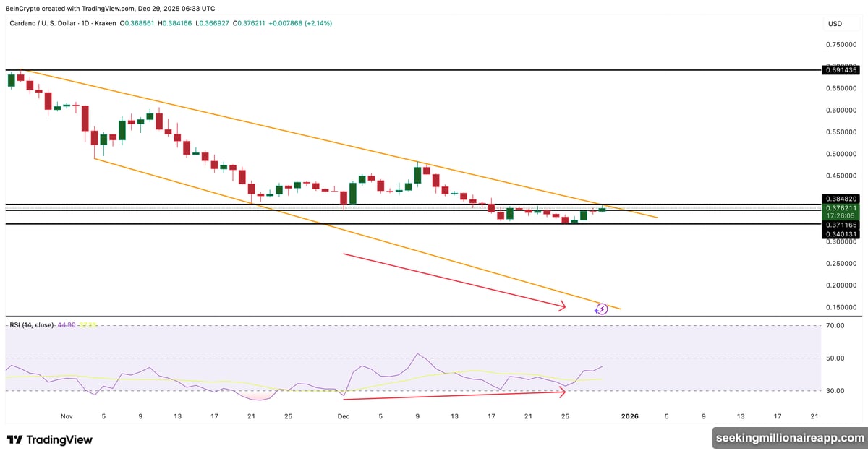Select the 2026 label on the date axis
Screen dimensions: 868x456
click(629, 416)
